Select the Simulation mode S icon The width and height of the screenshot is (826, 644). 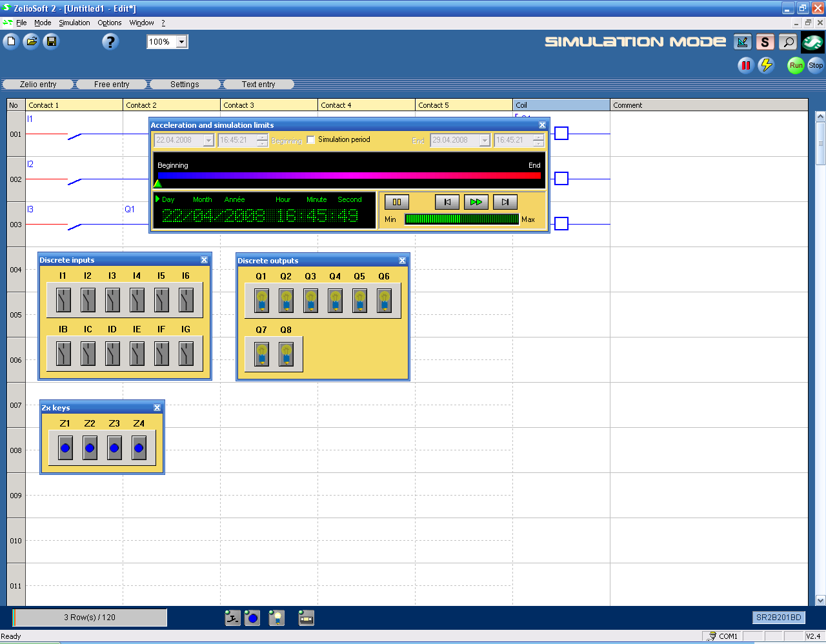[765, 43]
